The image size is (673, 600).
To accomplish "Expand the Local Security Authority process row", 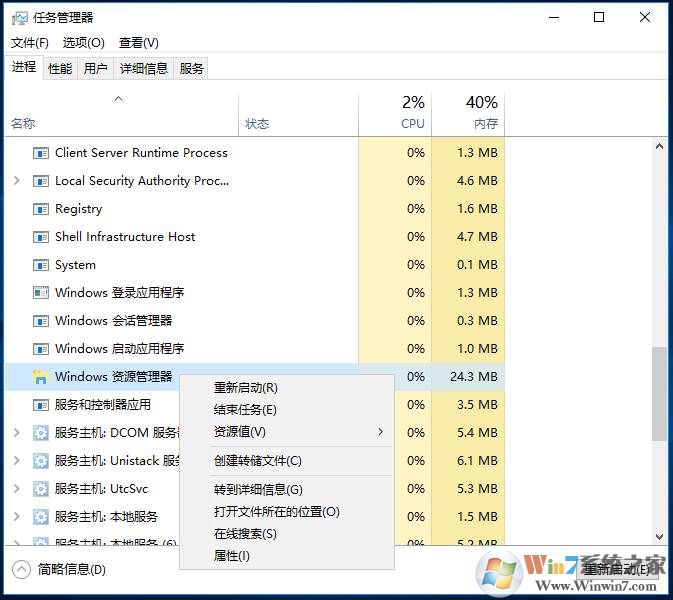I will pos(17,181).
